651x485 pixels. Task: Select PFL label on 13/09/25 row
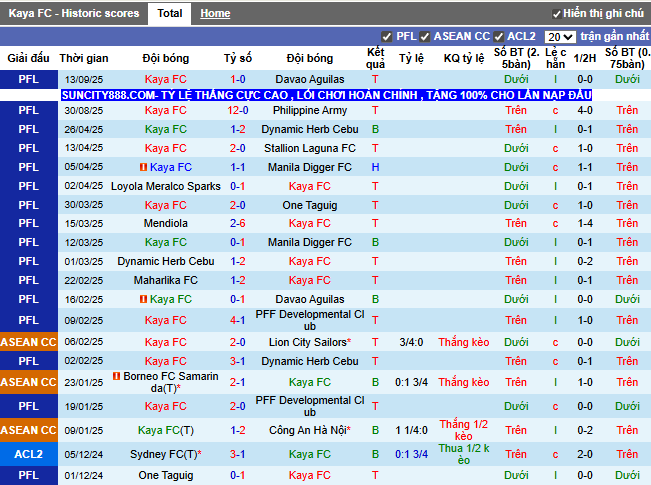(29, 79)
